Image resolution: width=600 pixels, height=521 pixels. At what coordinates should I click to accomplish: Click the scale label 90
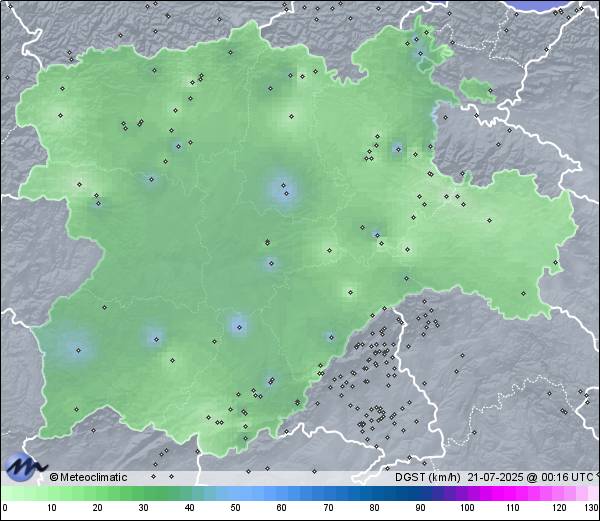pyautogui.click(x=420, y=508)
